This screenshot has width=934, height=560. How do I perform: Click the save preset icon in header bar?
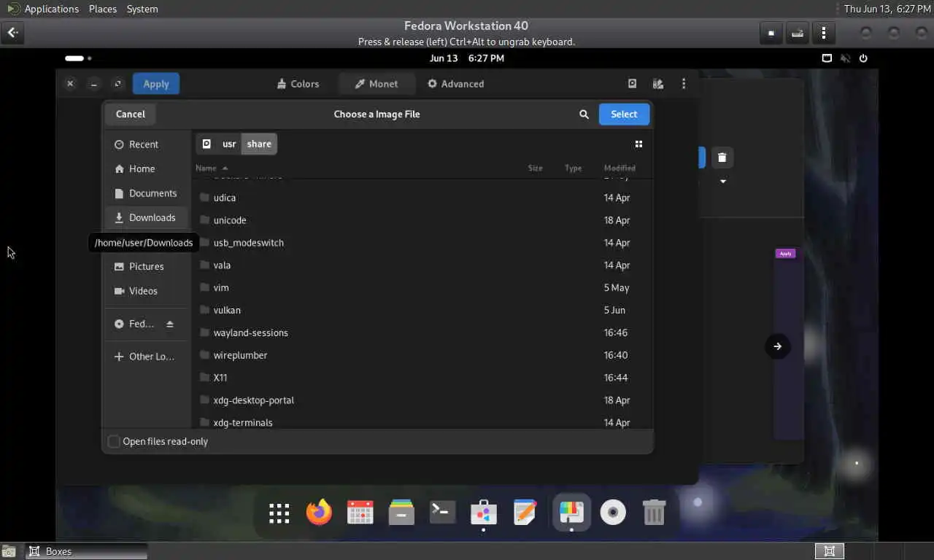633,84
